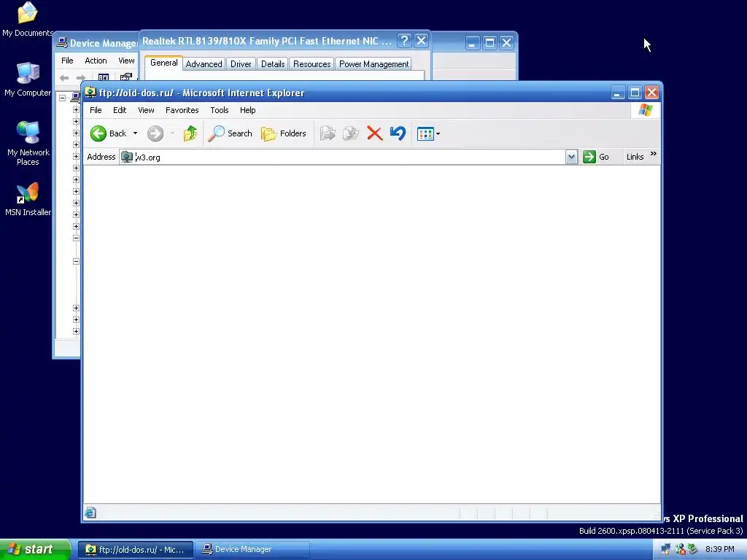The height and width of the screenshot is (560, 747).
Task: Switch to the Details tab
Action: [x=273, y=64]
